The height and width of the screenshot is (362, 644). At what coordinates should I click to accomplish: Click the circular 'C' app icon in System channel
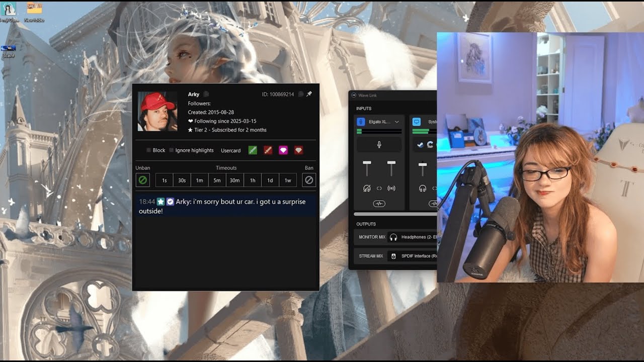[x=430, y=145]
